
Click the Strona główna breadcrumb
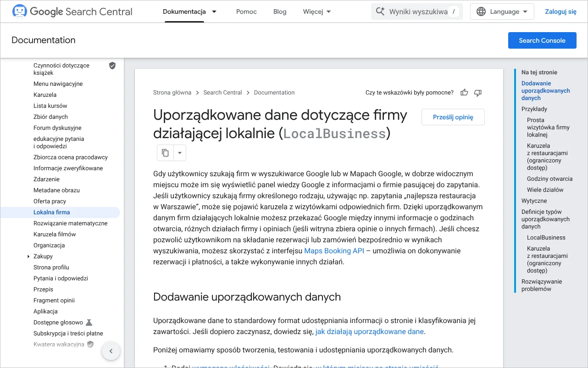pyautogui.click(x=172, y=93)
